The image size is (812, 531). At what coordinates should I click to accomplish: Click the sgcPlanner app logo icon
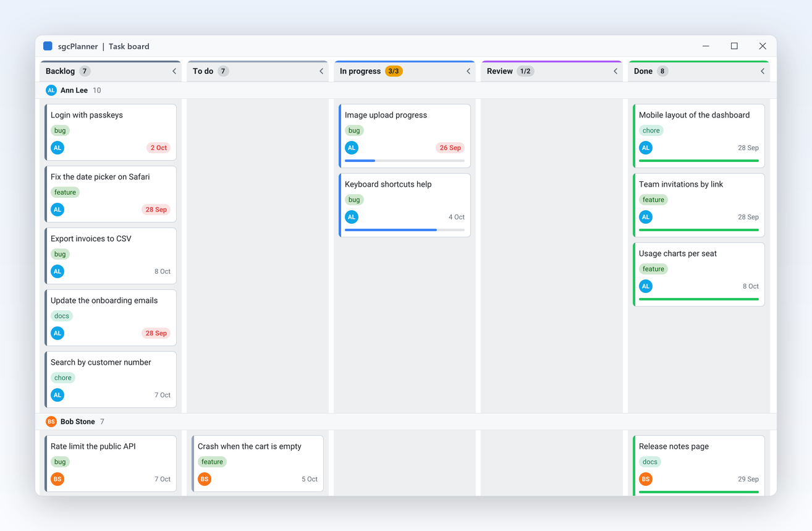48,46
